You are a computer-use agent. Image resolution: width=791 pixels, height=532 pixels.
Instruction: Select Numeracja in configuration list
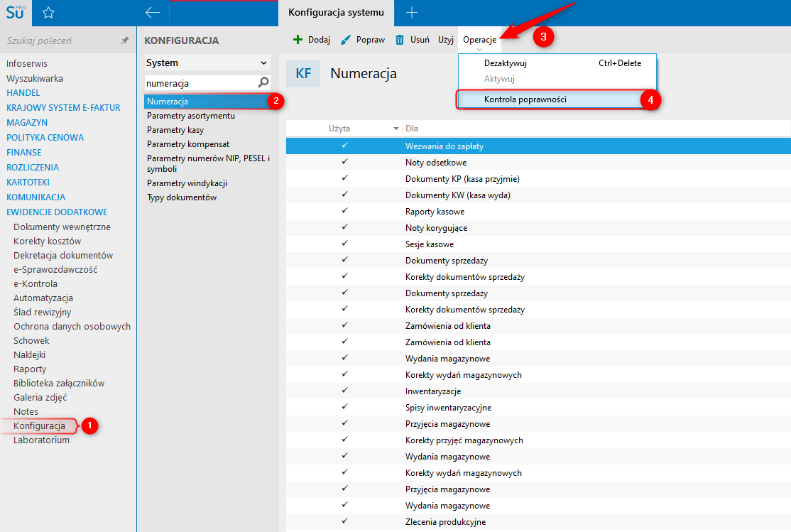(x=207, y=102)
